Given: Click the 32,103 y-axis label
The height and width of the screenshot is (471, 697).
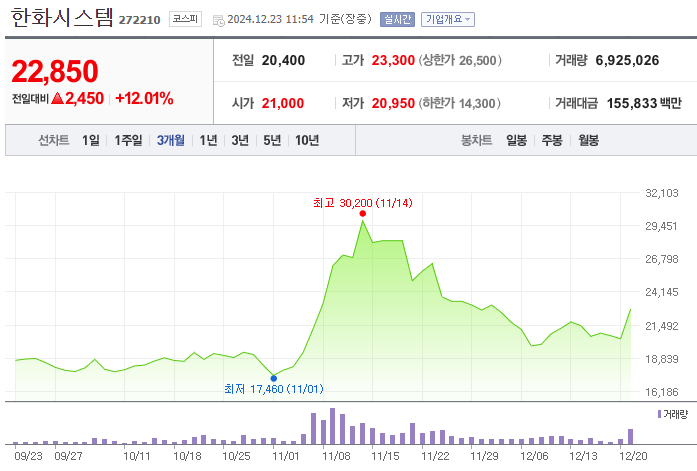Looking at the screenshot, I should 662,193.
